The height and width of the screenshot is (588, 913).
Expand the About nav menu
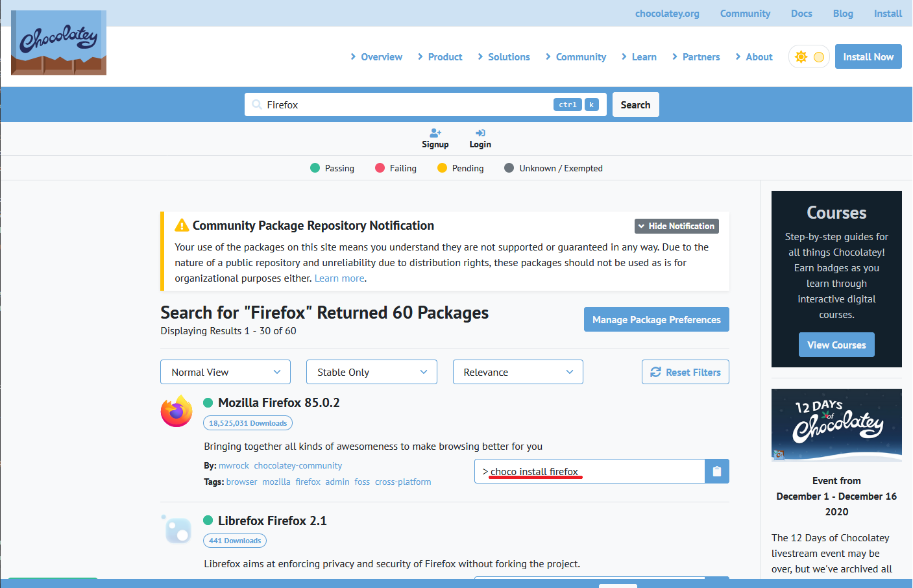click(x=754, y=57)
